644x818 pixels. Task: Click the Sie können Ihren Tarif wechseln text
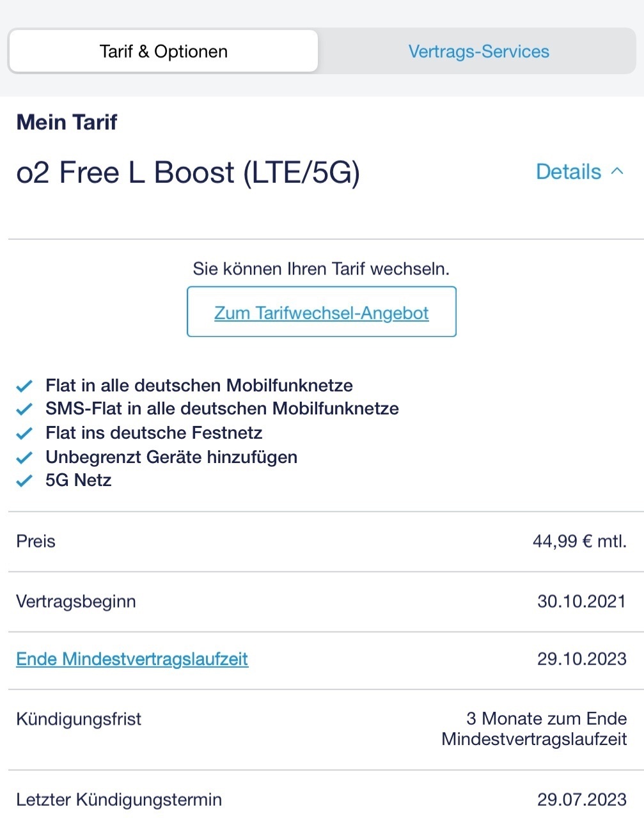click(x=321, y=269)
